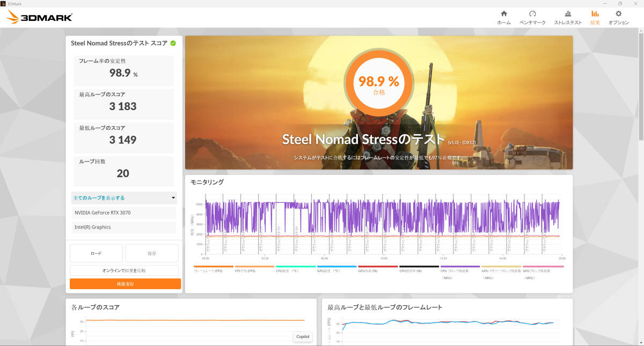Toggle CPU使用率 (%) legend swatch
644x346 pixels.
(x=419, y=266)
